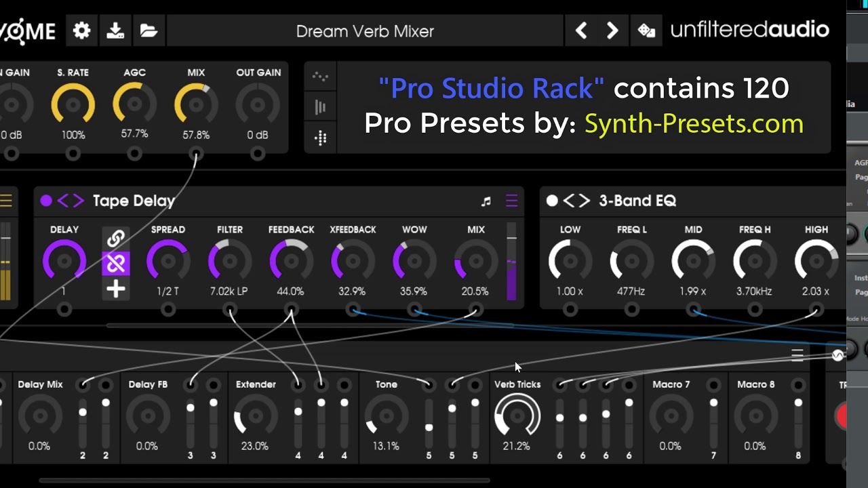
Task: Click the Verb Tricks macro knob
Action: point(517,415)
